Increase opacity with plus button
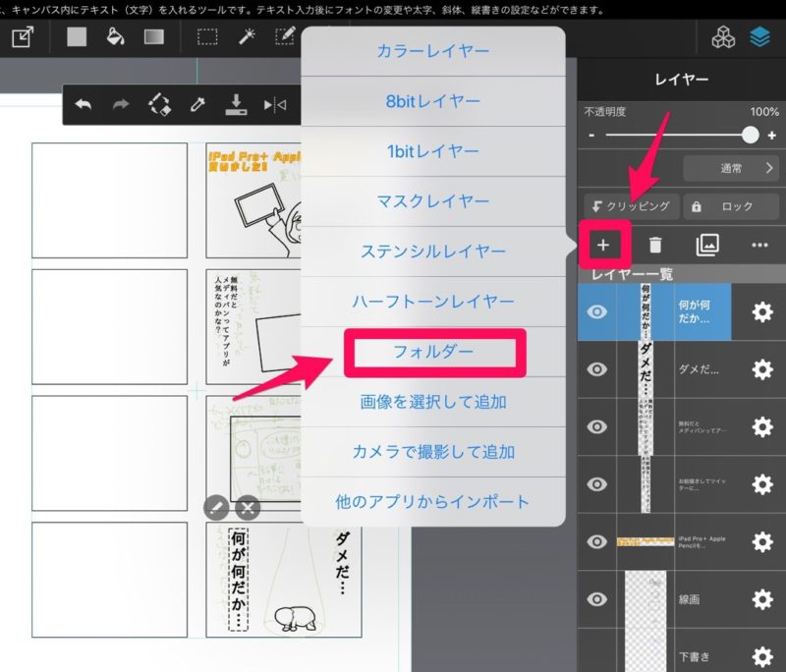Image resolution: width=786 pixels, height=672 pixels. point(772,136)
